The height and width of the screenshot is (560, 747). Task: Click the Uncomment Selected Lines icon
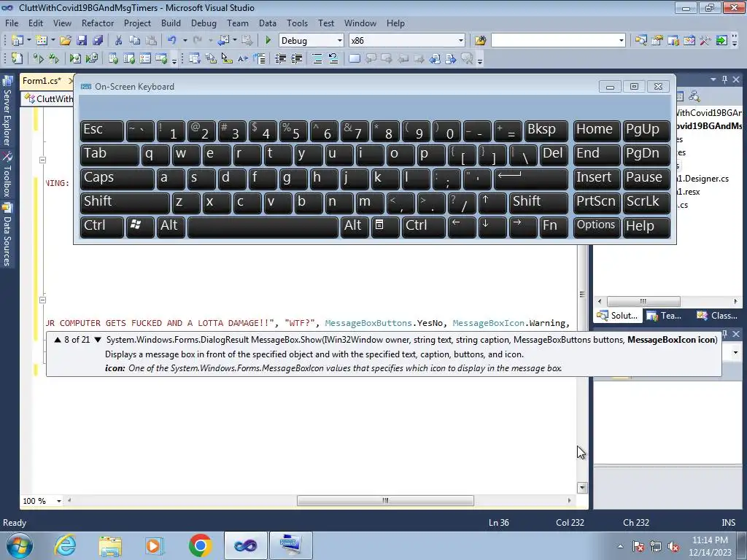[333, 58]
